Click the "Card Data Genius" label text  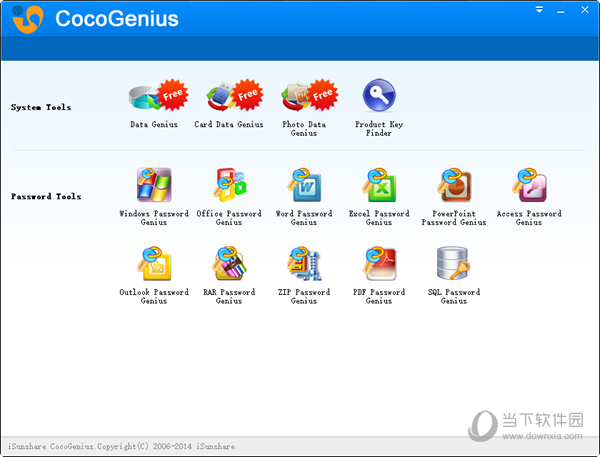tap(229, 124)
